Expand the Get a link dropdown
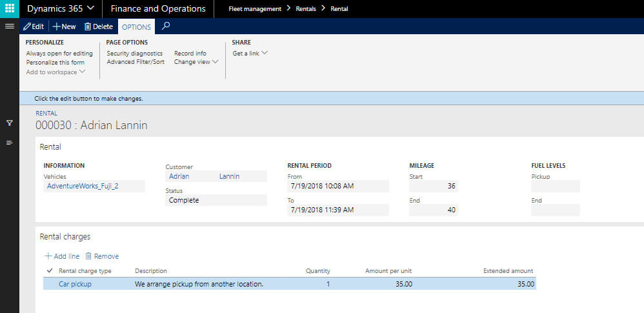Viewport: 644px width, 313px height. [250, 54]
